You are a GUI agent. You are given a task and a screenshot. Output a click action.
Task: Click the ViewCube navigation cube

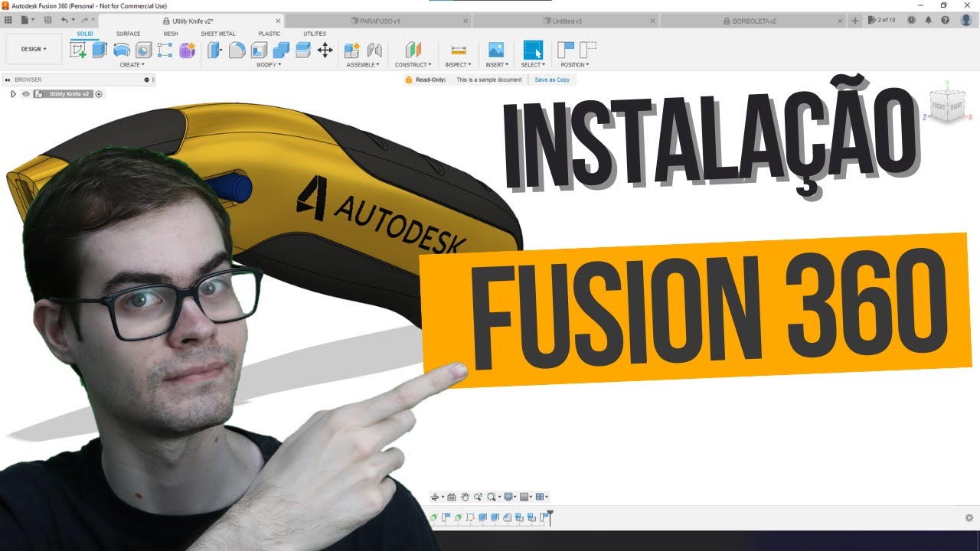pos(947,104)
